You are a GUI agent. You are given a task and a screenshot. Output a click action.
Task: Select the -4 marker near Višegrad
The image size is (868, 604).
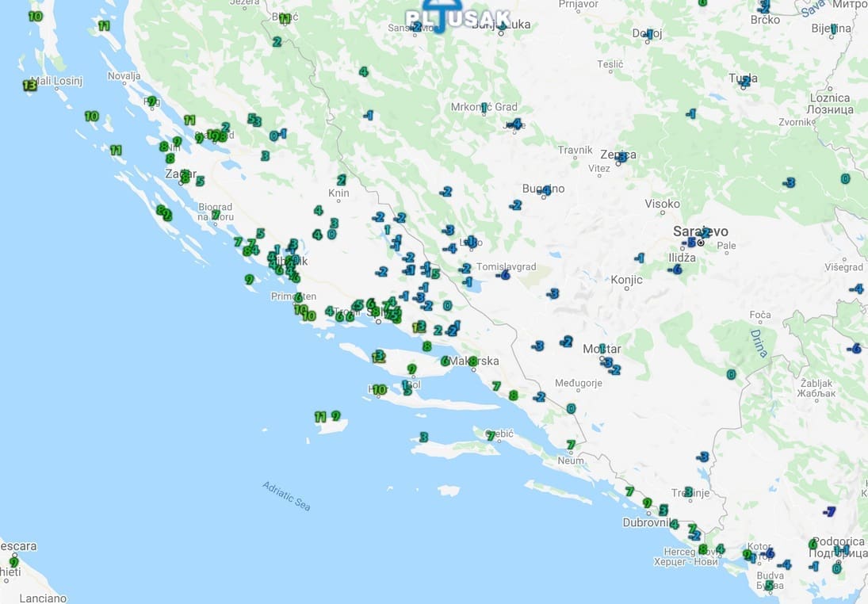tap(856, 289)
